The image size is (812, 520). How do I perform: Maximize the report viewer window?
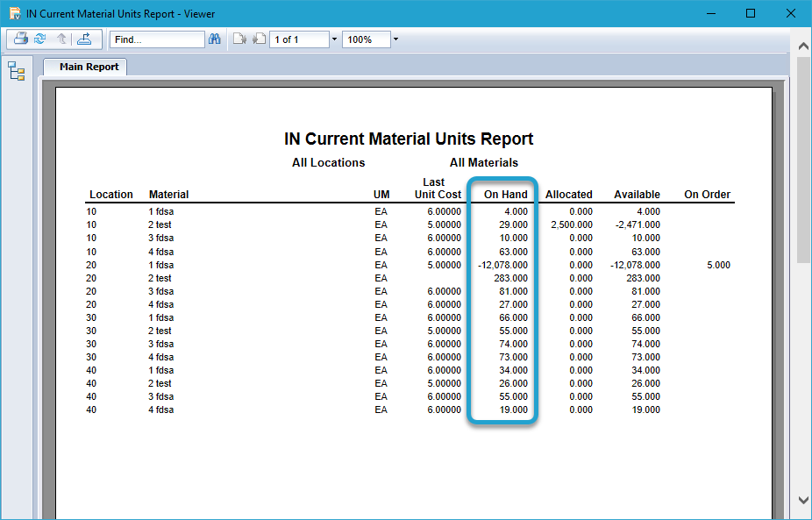(751, 13)
